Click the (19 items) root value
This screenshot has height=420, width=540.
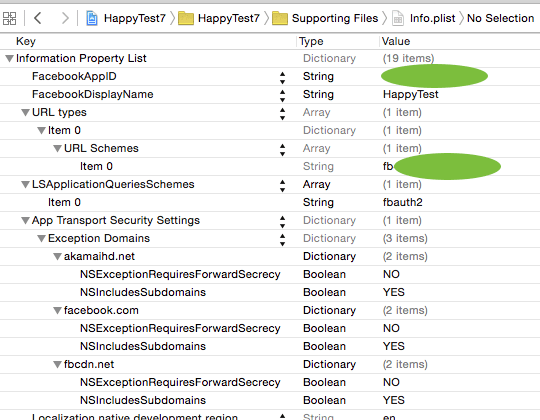coord(408,59)
